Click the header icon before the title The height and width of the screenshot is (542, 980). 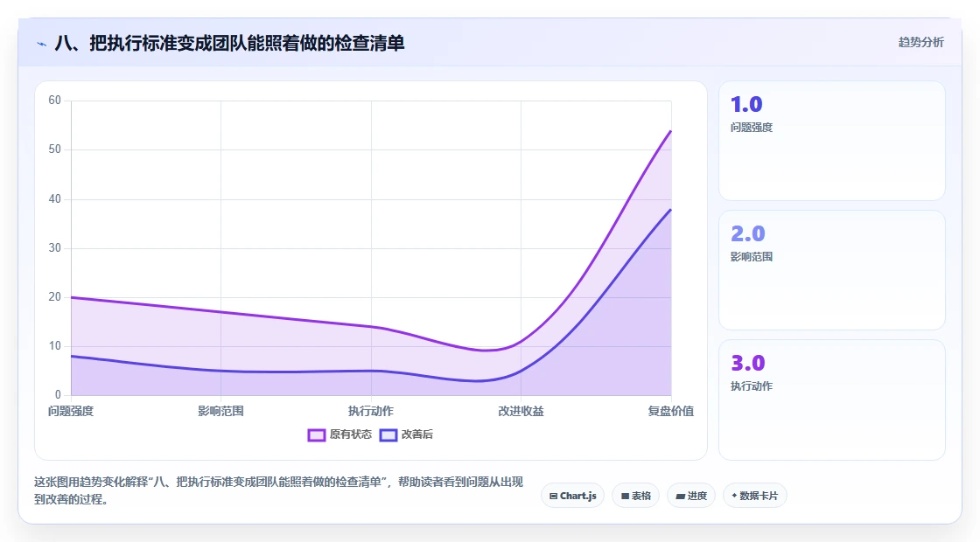42,44
